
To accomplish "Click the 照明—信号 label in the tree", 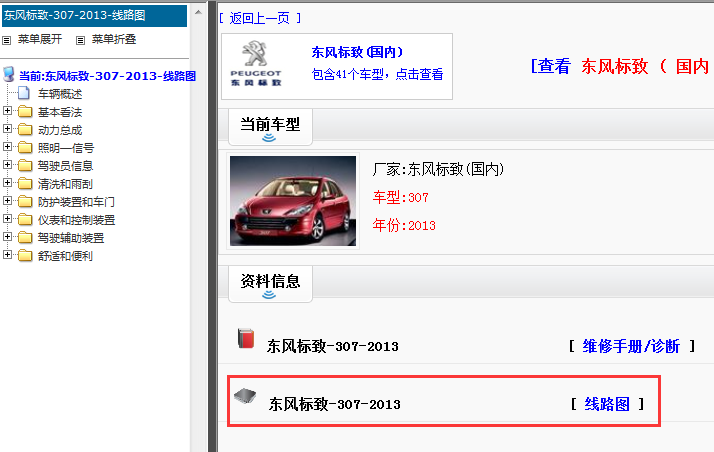I will coord(66,148).
